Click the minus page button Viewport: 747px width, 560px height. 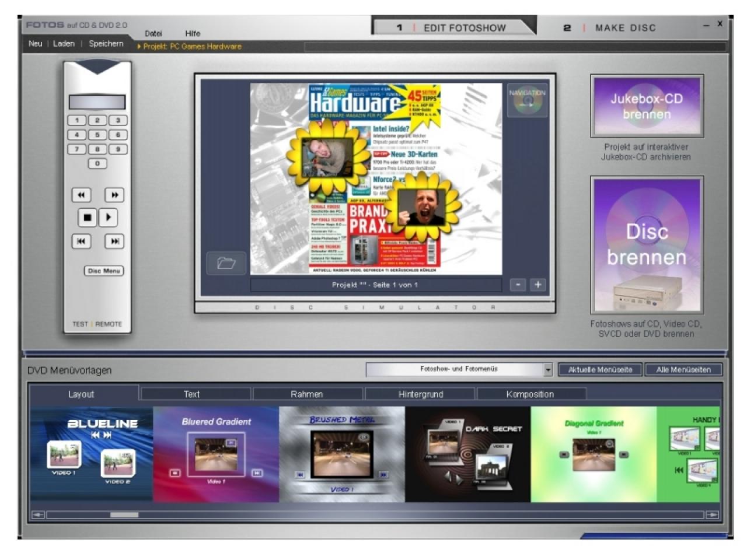[x=518, y=285]
